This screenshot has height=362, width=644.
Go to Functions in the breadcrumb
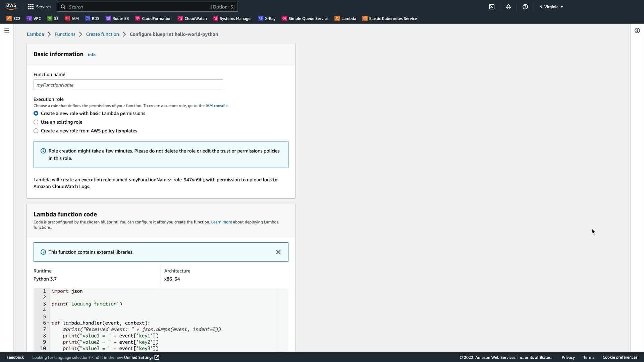(65, 34)
